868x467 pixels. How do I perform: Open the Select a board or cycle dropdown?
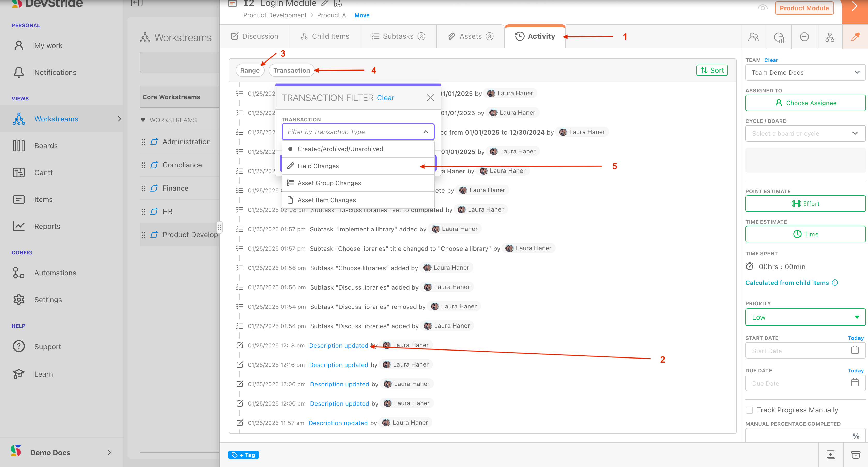point(805,133)
